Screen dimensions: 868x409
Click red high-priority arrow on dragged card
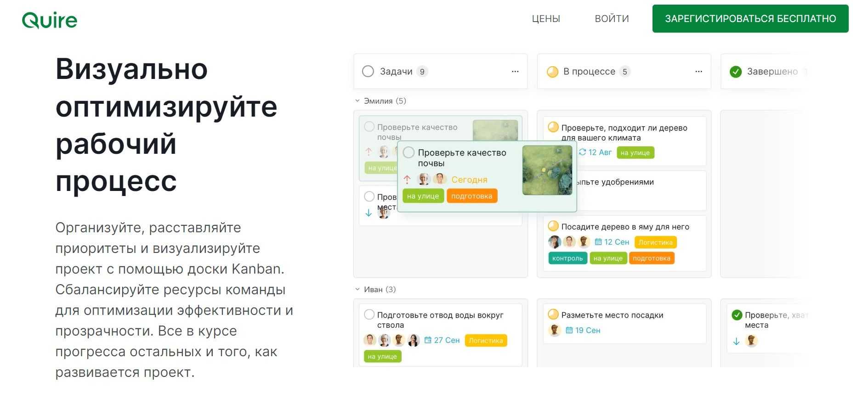(x=407, y=179)
